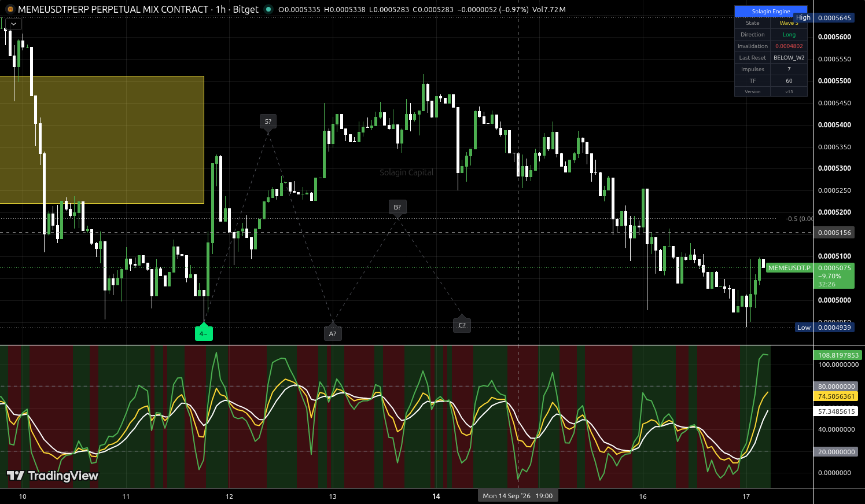The width and height of the screenshot is (865, 504).
Task: Click date 17 on time axis
Action: click(x=746, y=496)
